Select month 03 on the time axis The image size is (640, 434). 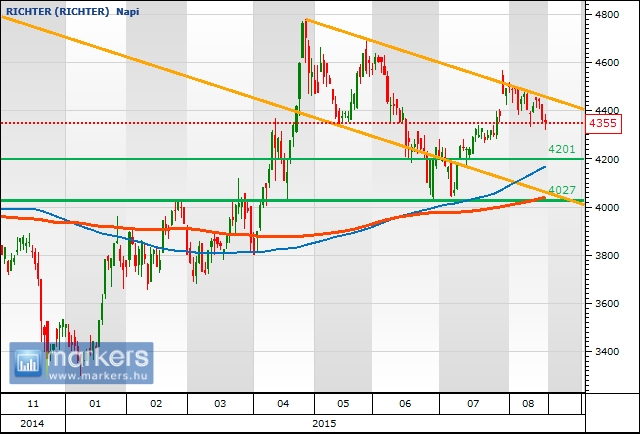coord(220,404)
